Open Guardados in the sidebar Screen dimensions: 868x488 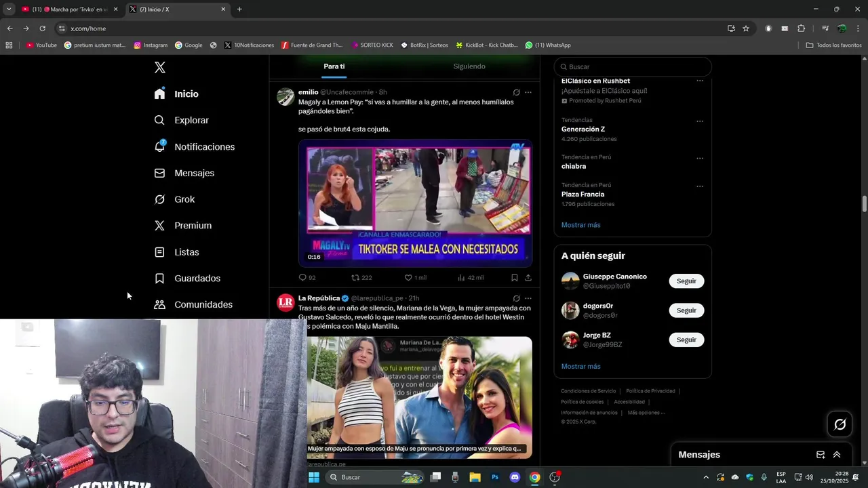click(187, 279)
